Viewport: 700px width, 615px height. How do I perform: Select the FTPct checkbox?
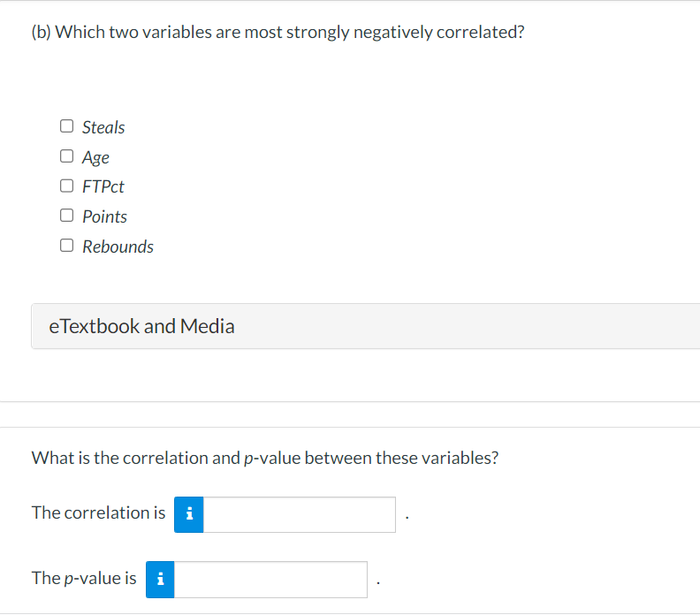[x=67, y=186]
